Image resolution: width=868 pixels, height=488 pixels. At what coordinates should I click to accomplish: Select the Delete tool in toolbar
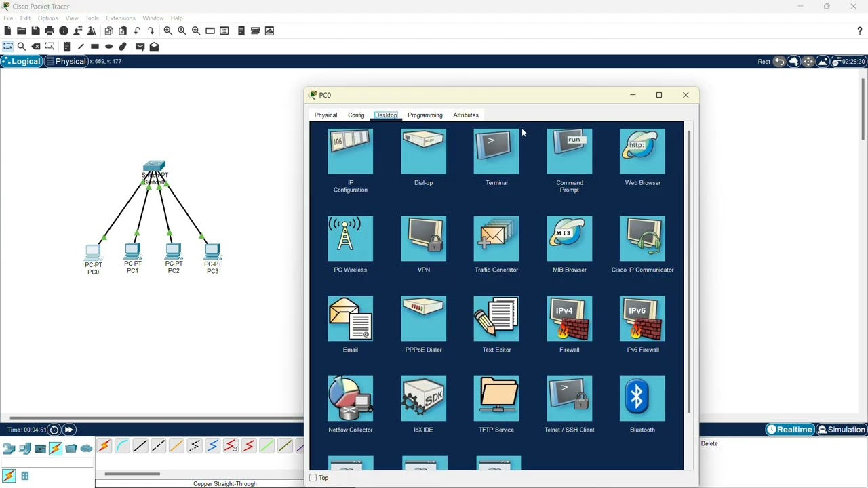(36, 46)
